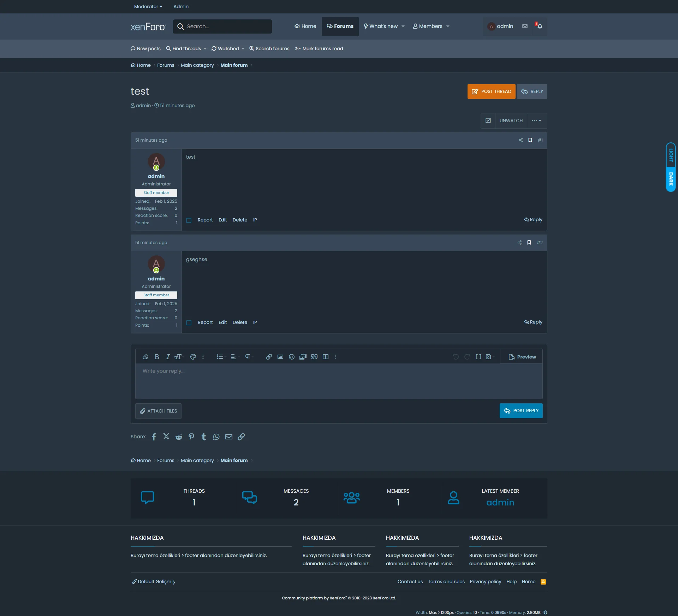Open the Forums navigation tab

pos(340,26)
